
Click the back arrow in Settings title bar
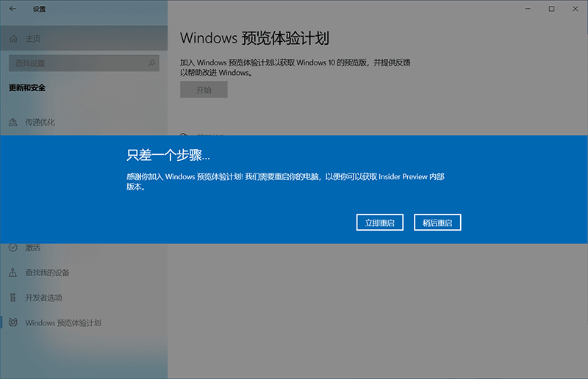coord(12,9)
